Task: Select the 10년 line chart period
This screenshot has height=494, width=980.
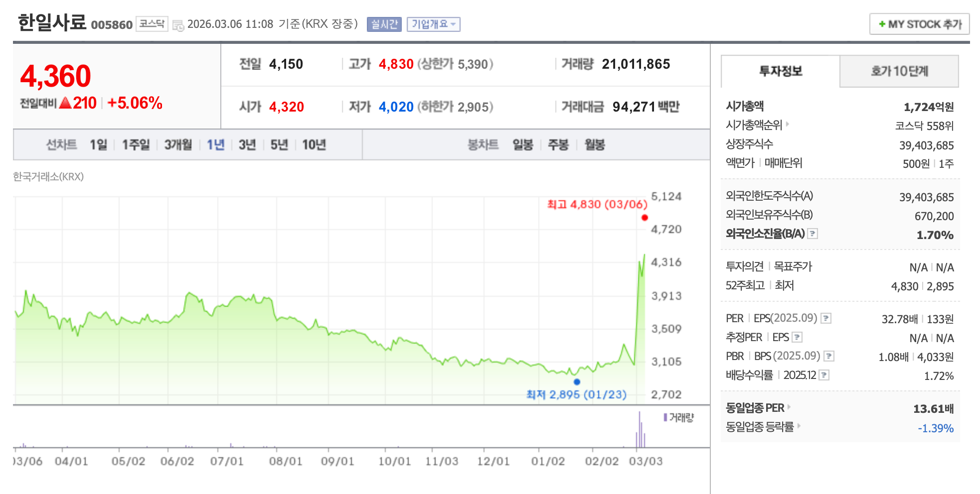Action: click(x=314, y=145)
